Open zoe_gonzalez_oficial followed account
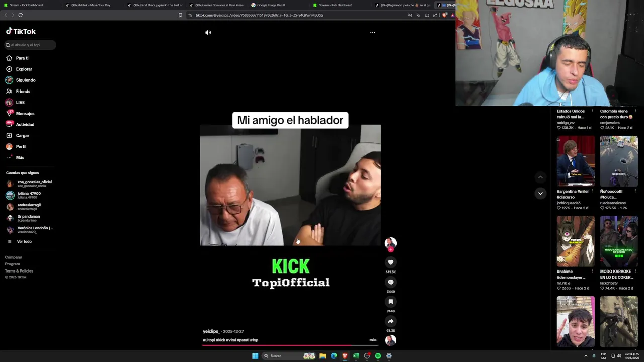 pos(29,184)
